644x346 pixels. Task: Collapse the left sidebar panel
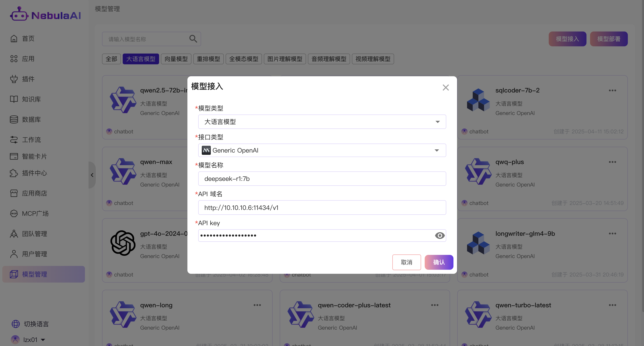[92, 175]
